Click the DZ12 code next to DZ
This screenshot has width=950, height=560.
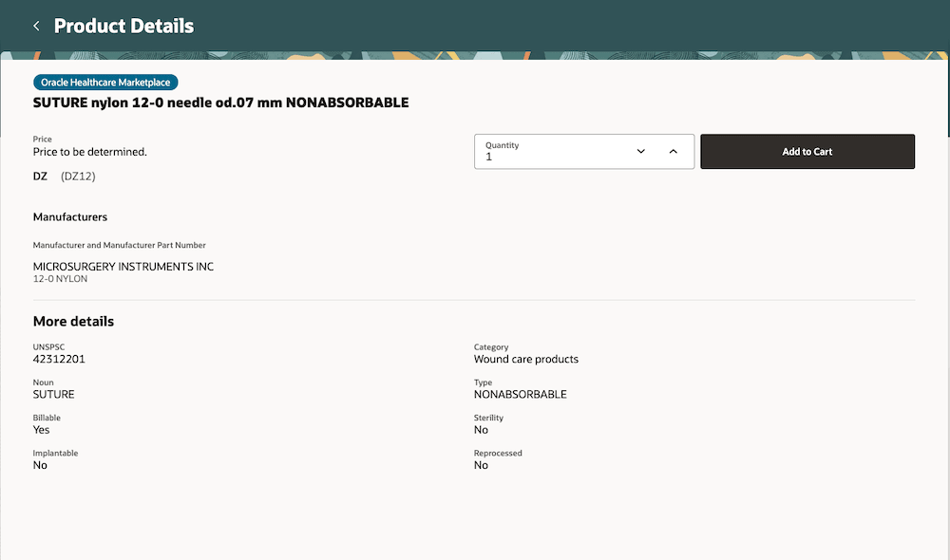click(x=77, y=176)
